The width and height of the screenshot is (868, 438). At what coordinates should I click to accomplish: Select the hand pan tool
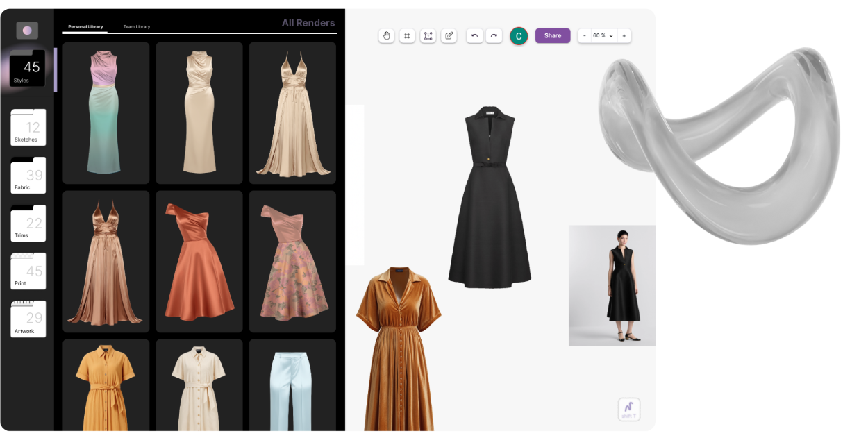click(386, 35)
